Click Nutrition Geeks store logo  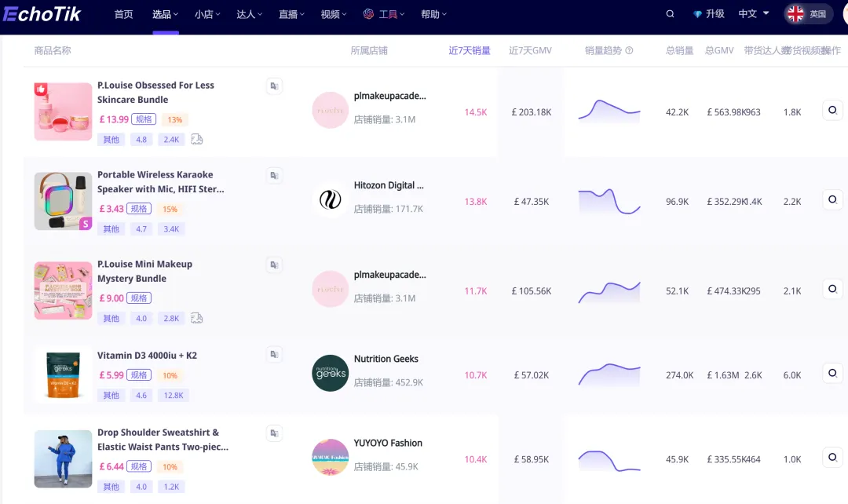click(330, 373)
